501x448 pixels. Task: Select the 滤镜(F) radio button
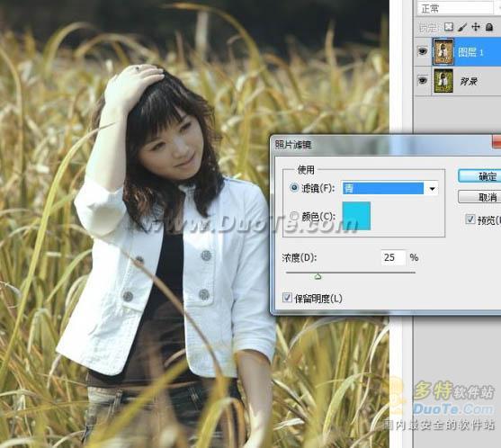coord(293,188)
